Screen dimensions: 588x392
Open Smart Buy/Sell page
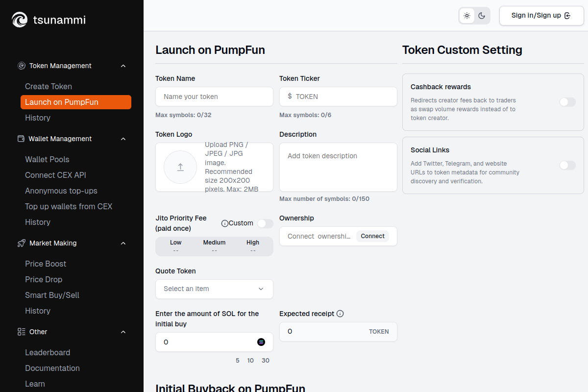[52, 295]
